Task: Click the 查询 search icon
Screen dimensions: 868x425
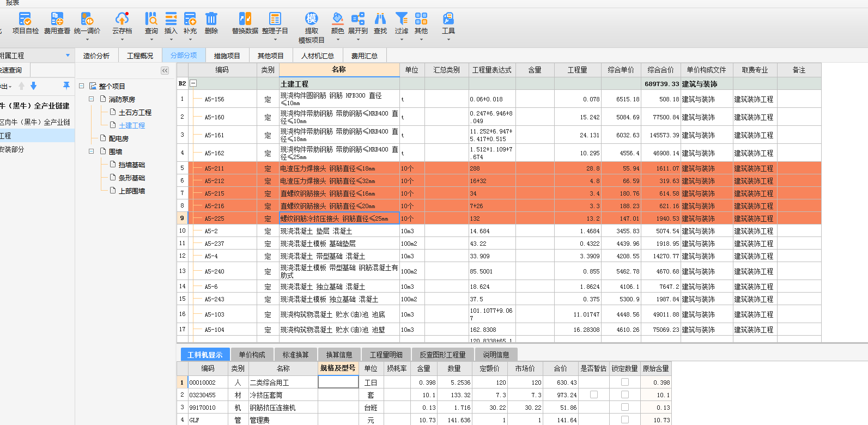Action: point(151,20)
